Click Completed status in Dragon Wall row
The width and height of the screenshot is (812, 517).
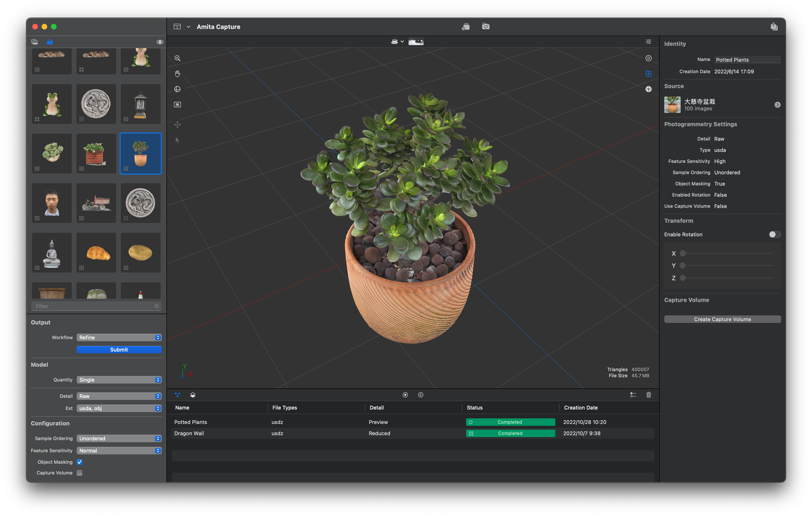(x=510, y=433)
